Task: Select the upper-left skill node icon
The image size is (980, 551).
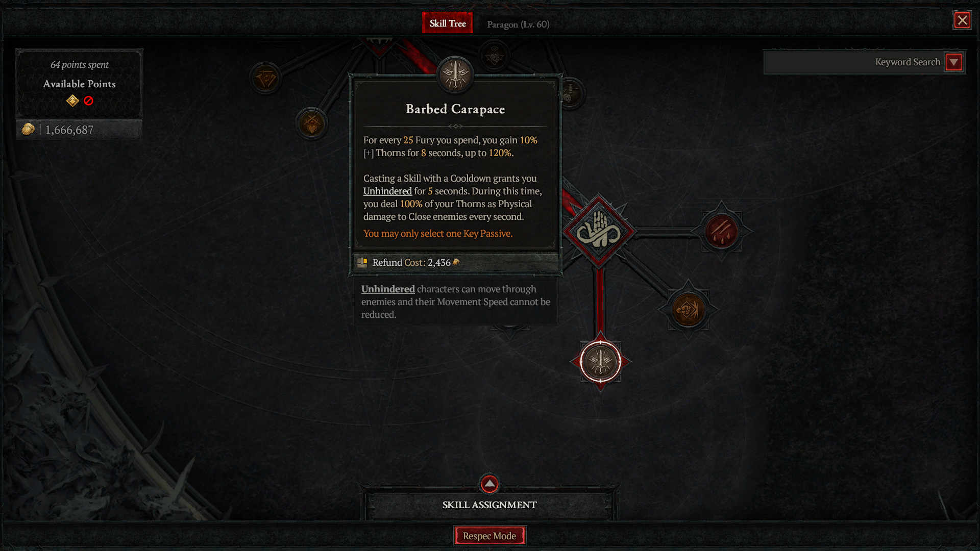Action: 266,78
